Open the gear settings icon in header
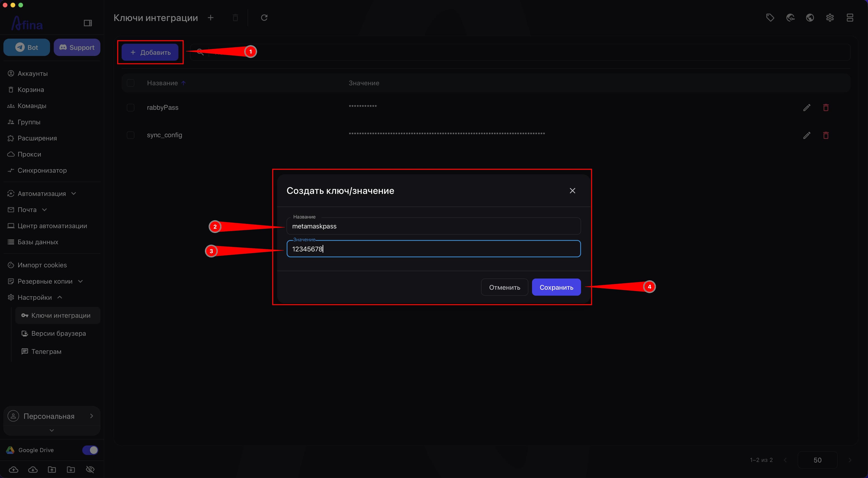This screenshot has height=478, width=868. (830, 18)
